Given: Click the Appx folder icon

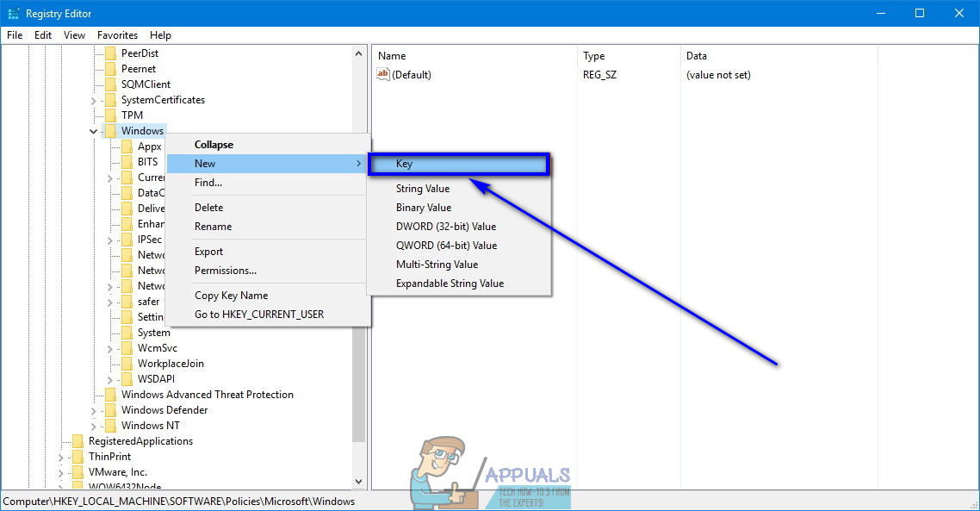Looking at the screenshot, I should tap(127, 146).
